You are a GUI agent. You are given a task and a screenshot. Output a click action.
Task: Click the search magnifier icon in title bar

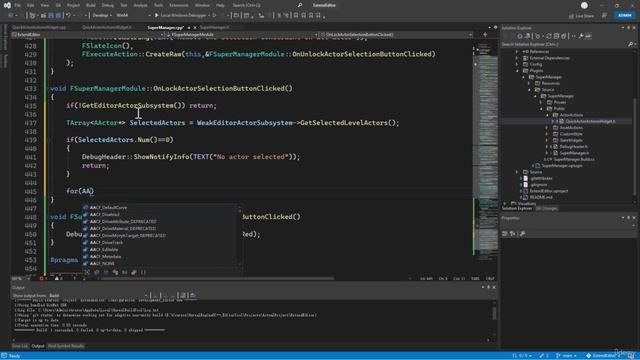(300, 5)
